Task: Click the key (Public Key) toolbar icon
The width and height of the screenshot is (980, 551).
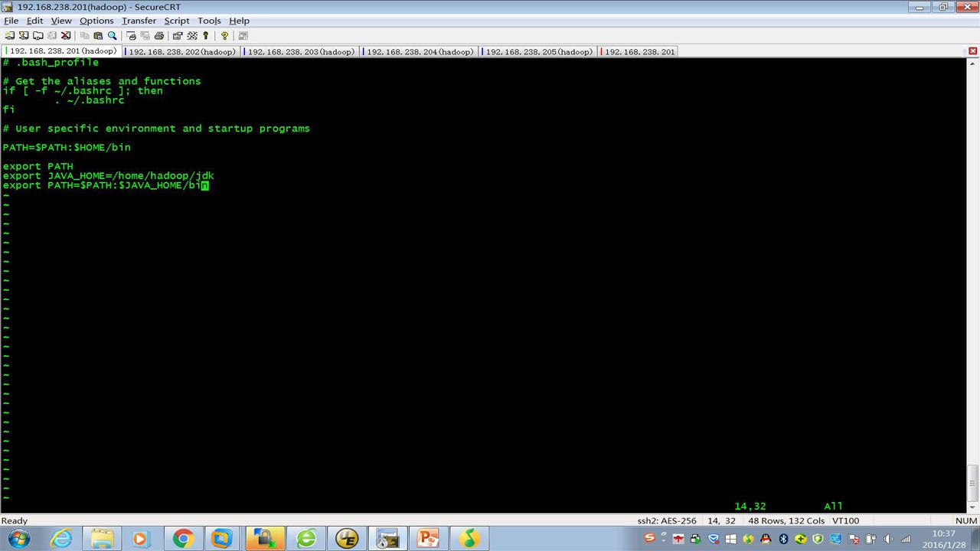Action: click(x=205, y=36)
